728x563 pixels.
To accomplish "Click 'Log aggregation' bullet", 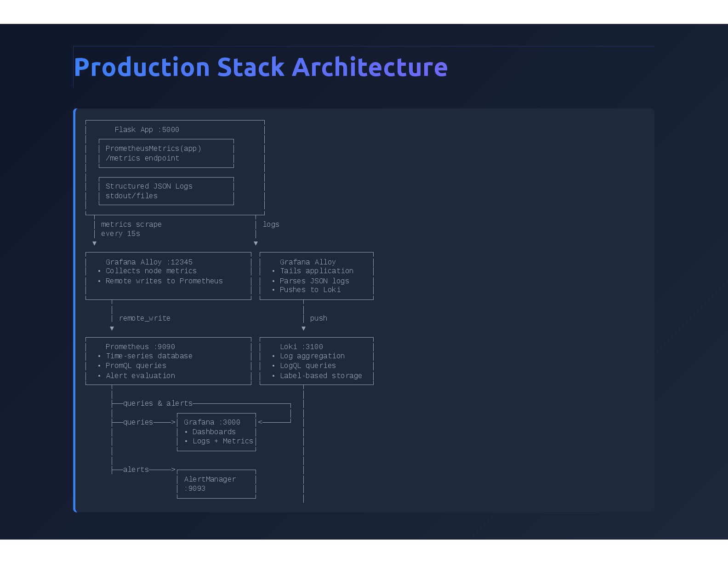I will click(x=312, y=356).
